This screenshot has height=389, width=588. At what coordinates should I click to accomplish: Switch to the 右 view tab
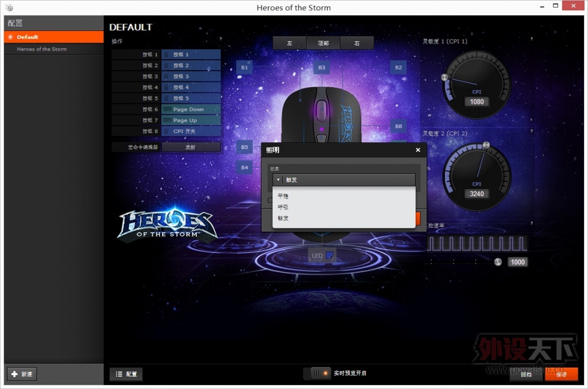[357, 43]
